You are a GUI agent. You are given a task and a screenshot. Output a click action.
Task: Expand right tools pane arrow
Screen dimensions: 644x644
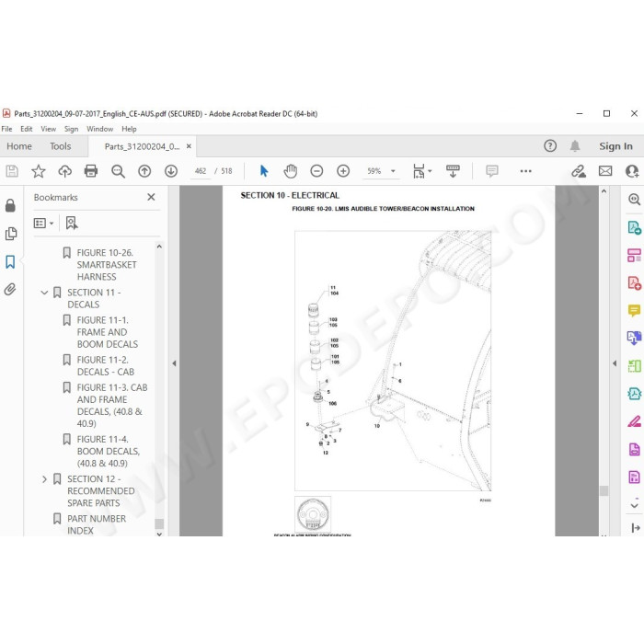pyautogui.click(x=615, y=363)
